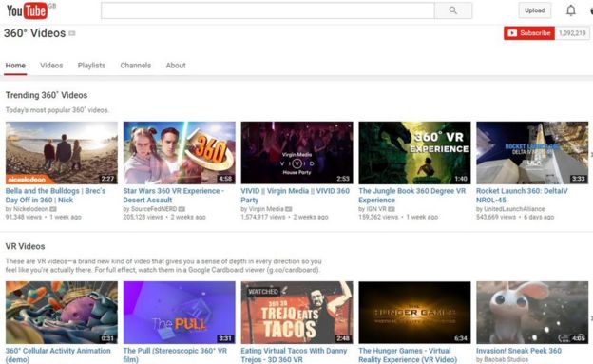Play the 360° Cellular Activity Animation thumbnail
The width and height of the screenshot is (593, 364).
point(62,313)
